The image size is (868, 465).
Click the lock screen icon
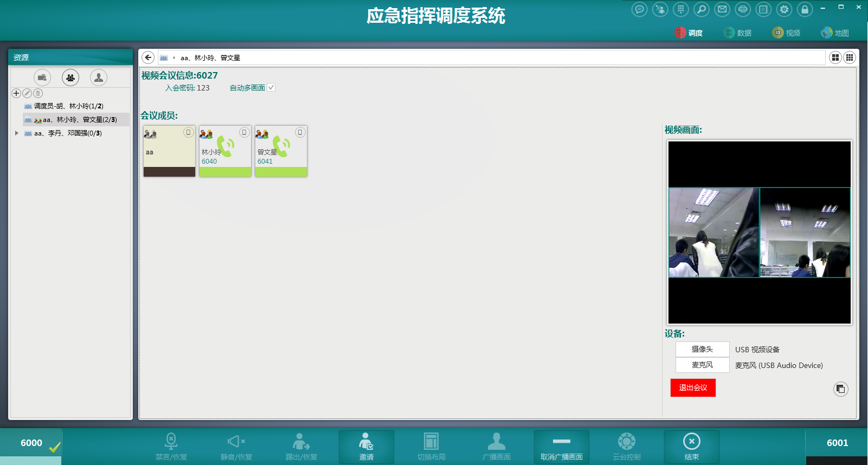click(805, 9)
